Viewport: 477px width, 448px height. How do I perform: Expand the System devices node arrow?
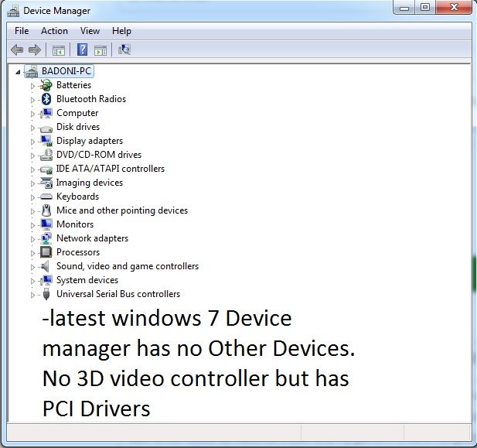pos(32,281)
